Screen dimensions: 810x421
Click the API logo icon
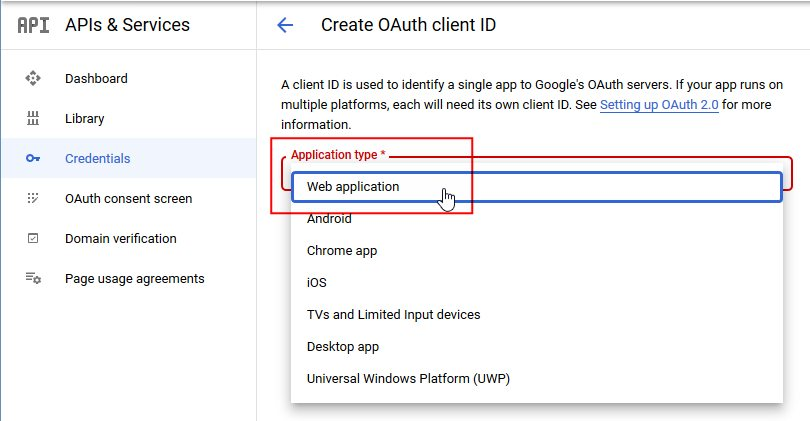tap(33, 25)
